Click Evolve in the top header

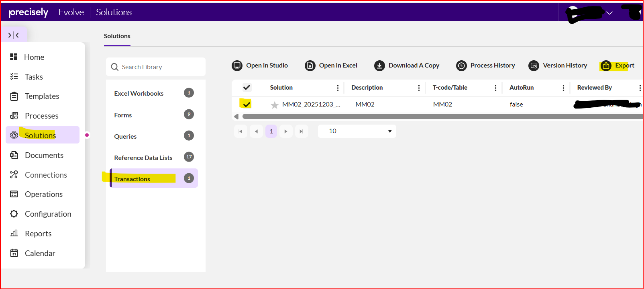[x=71, y=12]
